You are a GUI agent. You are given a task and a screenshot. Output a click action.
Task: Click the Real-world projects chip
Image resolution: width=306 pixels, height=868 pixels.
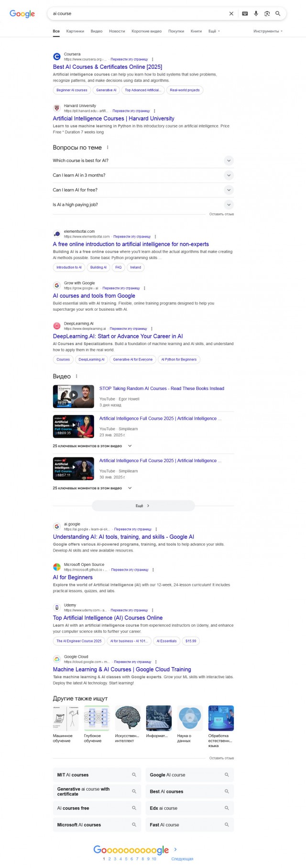coord(185,90)
